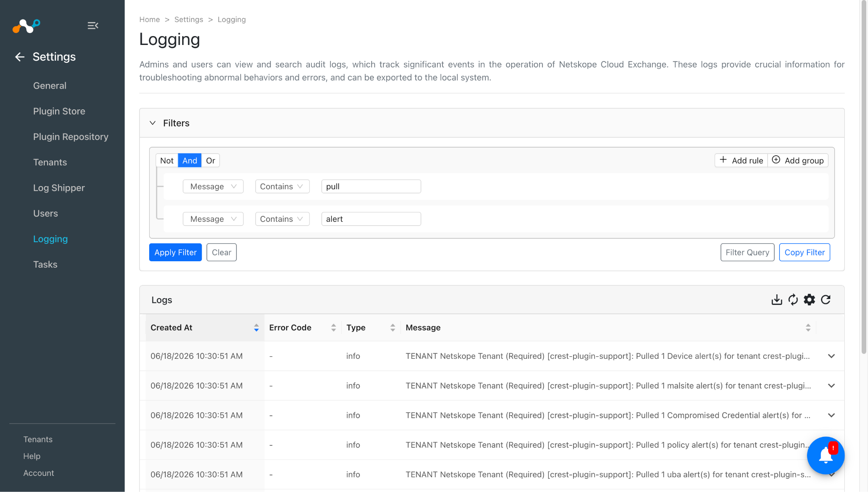
Task: Open Account link in sidebar footer
Action: coord(39,473)
